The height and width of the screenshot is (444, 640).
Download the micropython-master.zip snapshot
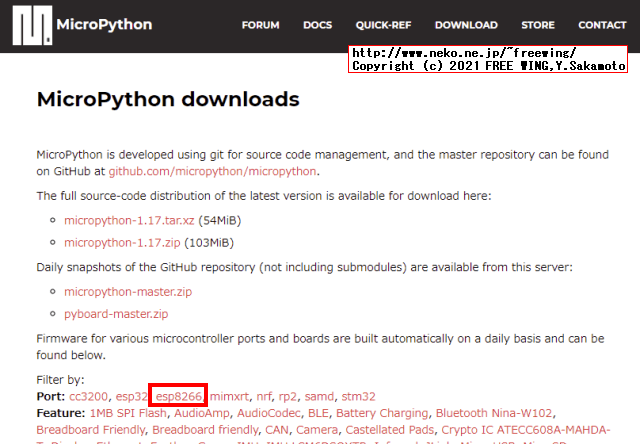pyautogui.click(x=127, y=291)
